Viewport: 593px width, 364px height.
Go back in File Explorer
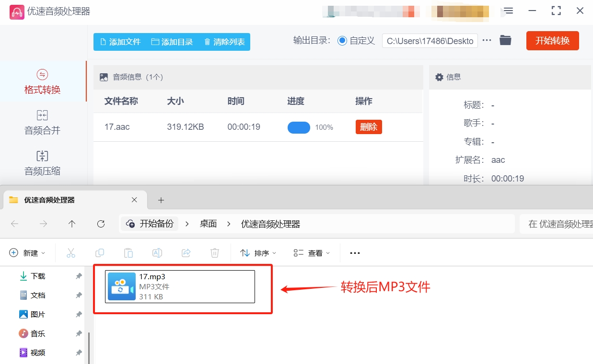point(15,224)
